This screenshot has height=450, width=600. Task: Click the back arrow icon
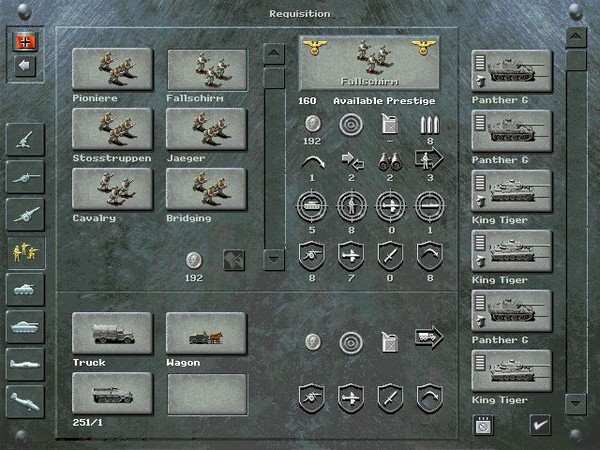(x=22, y=67)
